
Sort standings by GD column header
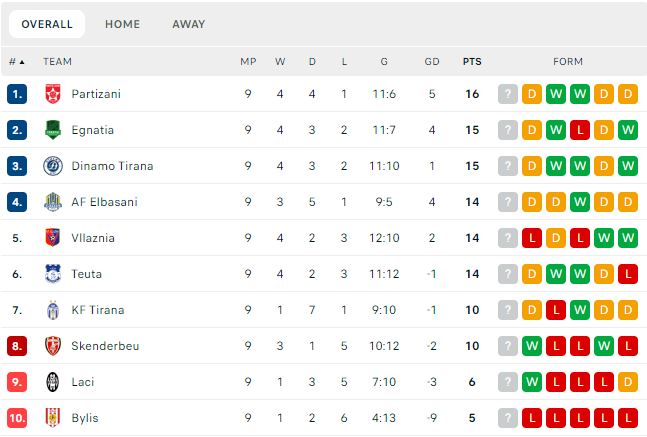tap(432, 62)
